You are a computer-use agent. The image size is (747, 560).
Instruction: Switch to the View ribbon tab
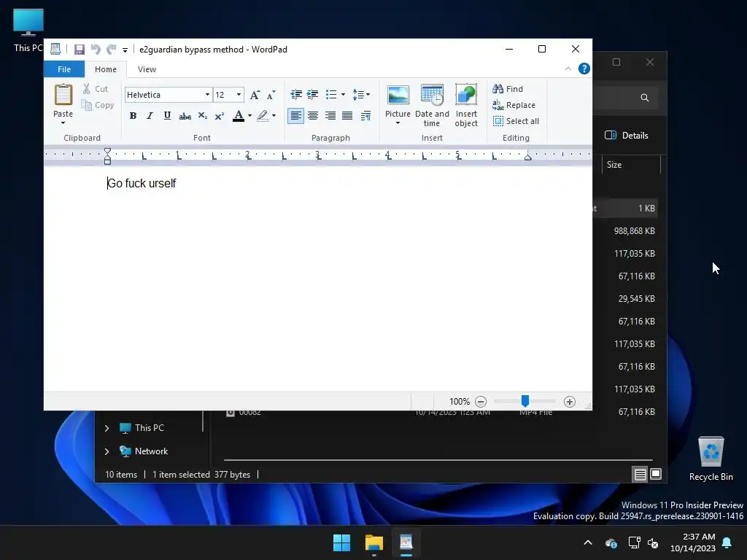147,69
